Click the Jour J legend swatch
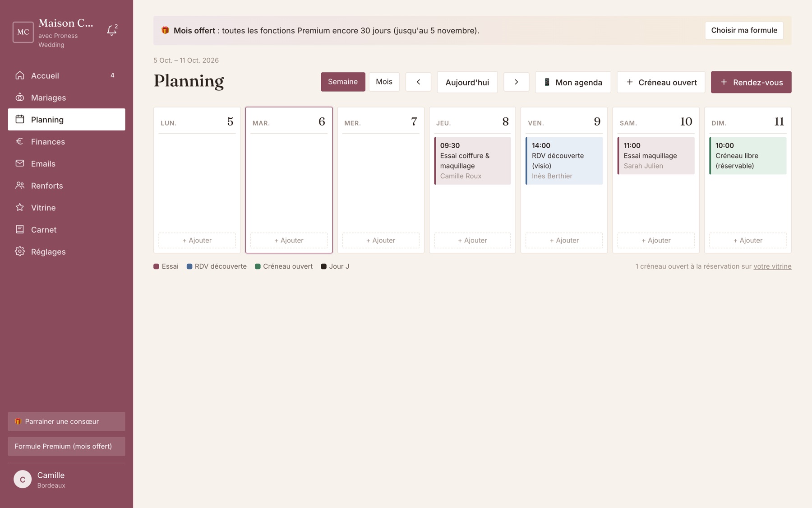 (x=323, y=266)
